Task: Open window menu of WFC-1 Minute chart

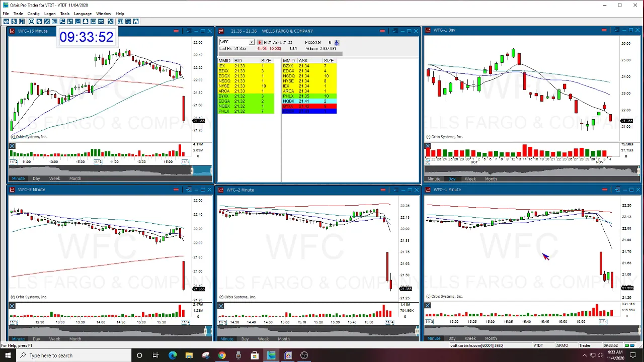Action: pos(617,190)
